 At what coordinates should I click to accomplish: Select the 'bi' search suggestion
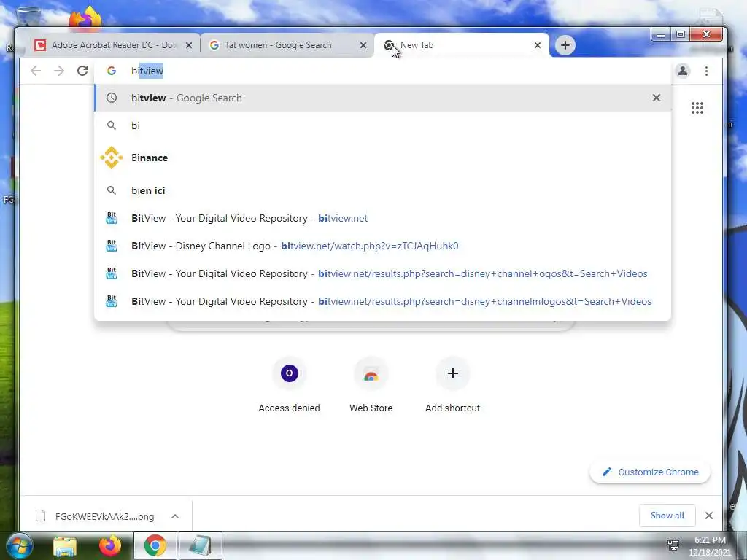382,125
